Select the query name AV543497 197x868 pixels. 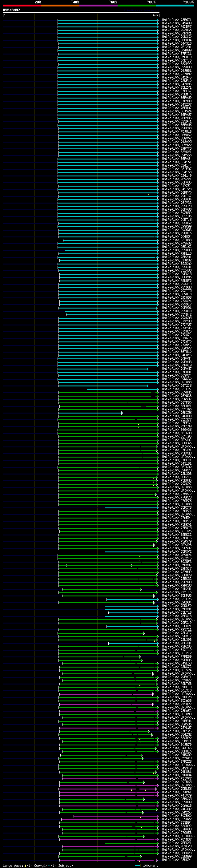pyautogui.click(x=11, y=10)
